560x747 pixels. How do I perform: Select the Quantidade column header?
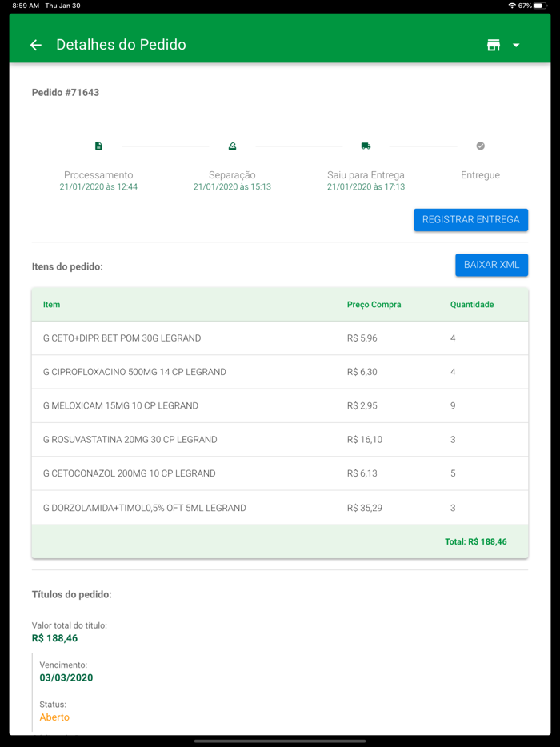(471, 304)
